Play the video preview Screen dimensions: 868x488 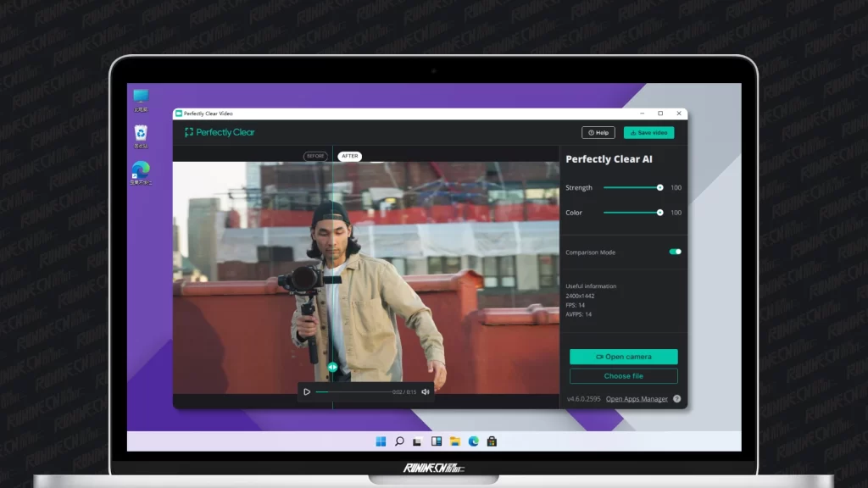(307, 391)
